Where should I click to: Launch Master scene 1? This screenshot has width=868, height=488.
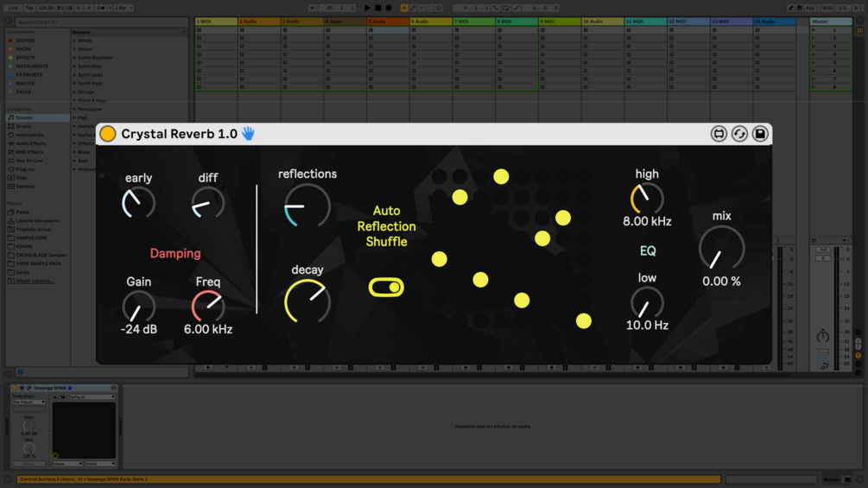point(814,30)
